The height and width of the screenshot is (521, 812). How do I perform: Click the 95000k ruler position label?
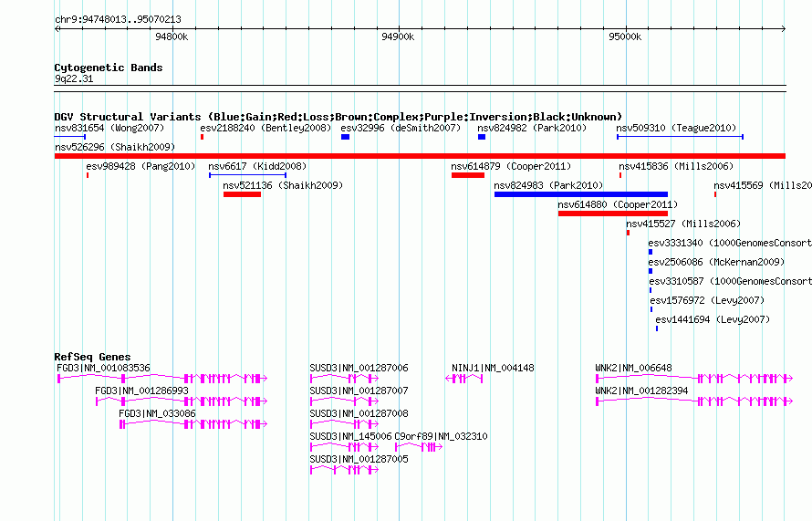tap(625, 36)
